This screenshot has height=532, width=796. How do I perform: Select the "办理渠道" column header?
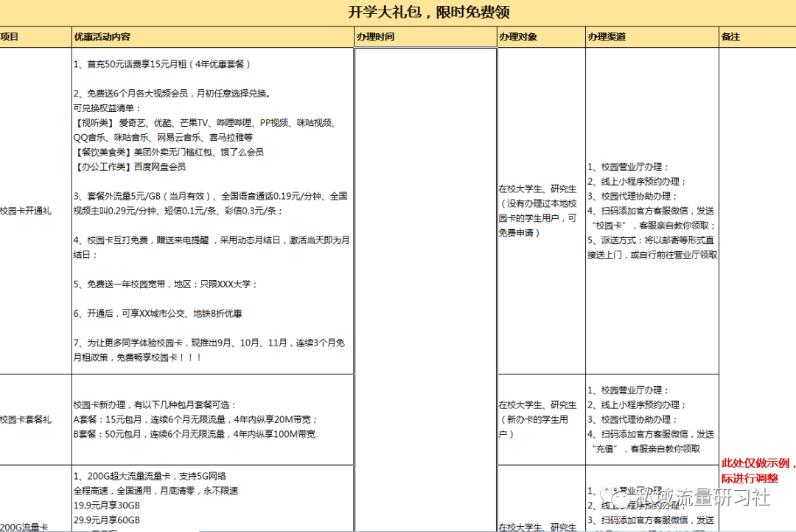coord(607,37)
